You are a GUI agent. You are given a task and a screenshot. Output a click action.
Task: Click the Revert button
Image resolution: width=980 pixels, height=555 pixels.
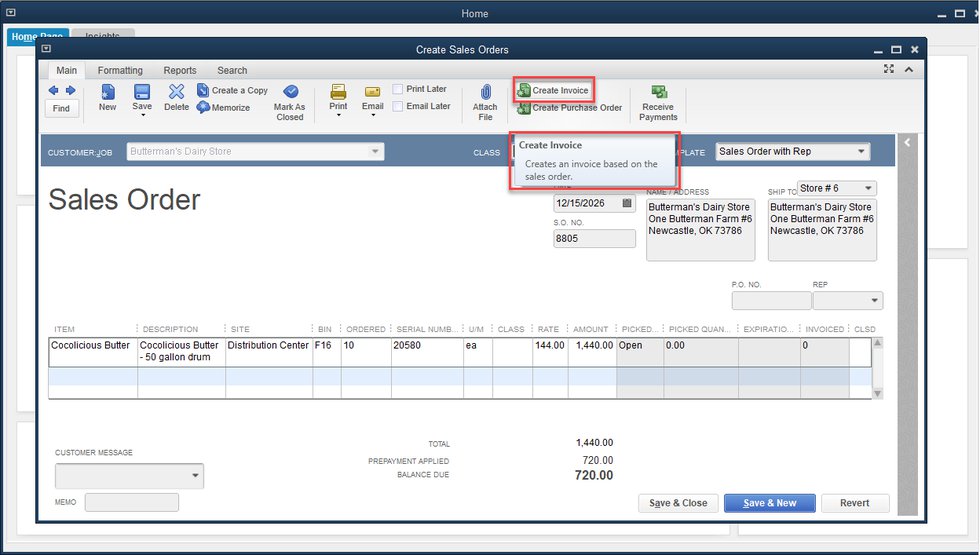854,503
